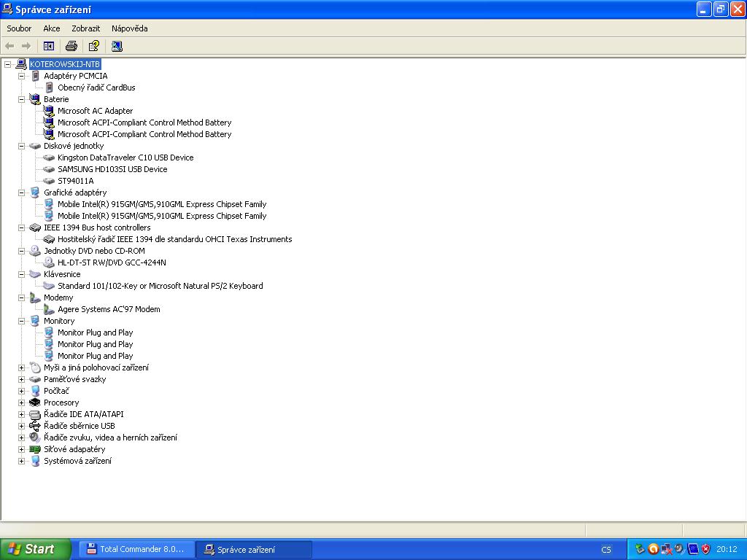The image size is (747, 560).
Task: Open Properties toolbar icon with question mark
Action: point(94,46)
